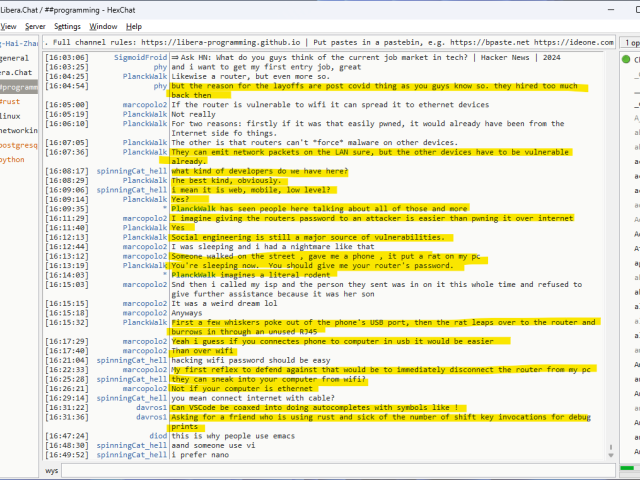Click the SigmoidFroid nickname in chat
This screenshot has height=480, width=640.
click(x=140, y=58)
